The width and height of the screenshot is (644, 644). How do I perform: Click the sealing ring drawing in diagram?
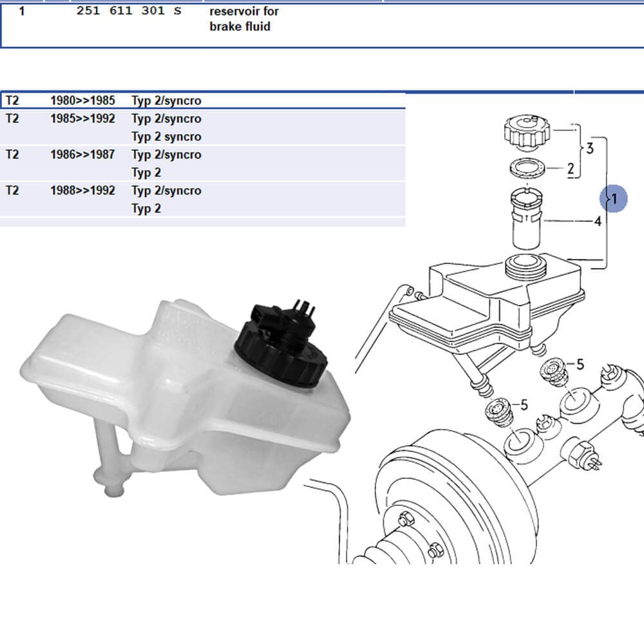[527, 168]
